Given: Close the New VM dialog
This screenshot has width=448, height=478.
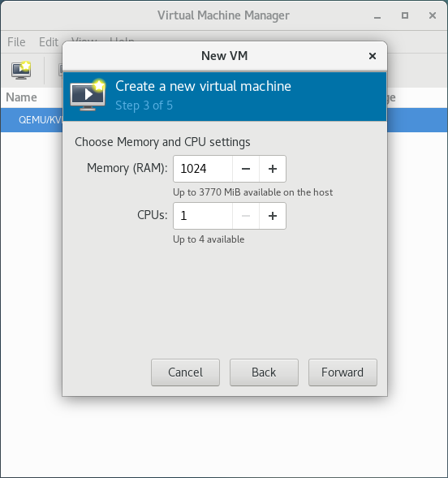Looking at the screenshot, I should coord(372,56).
